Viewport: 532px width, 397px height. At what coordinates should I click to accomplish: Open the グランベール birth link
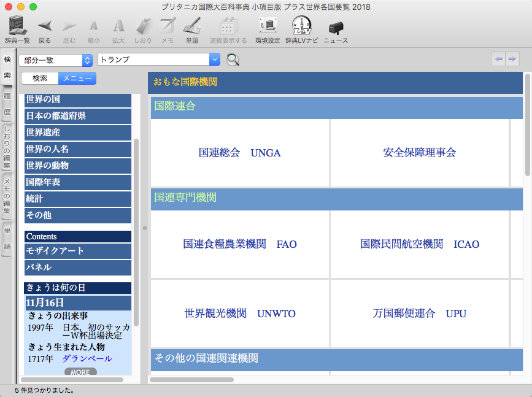[x=87, y=359]
